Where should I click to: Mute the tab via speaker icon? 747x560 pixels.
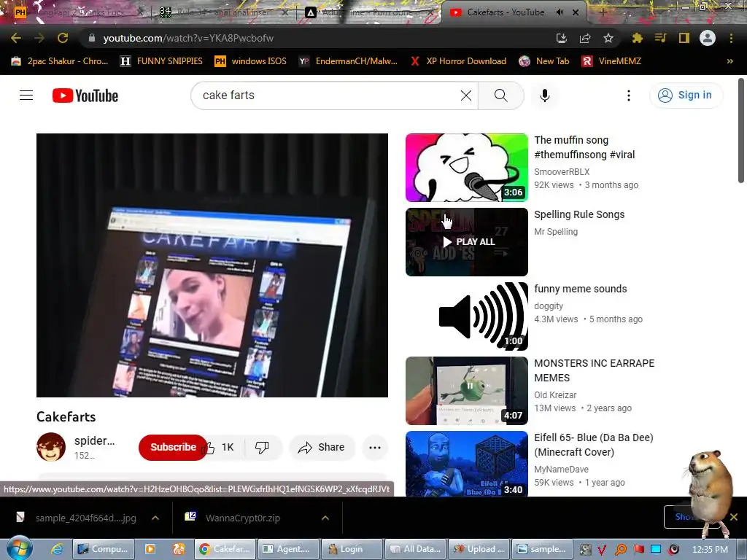pyautogui.click(x=560, y=12)
